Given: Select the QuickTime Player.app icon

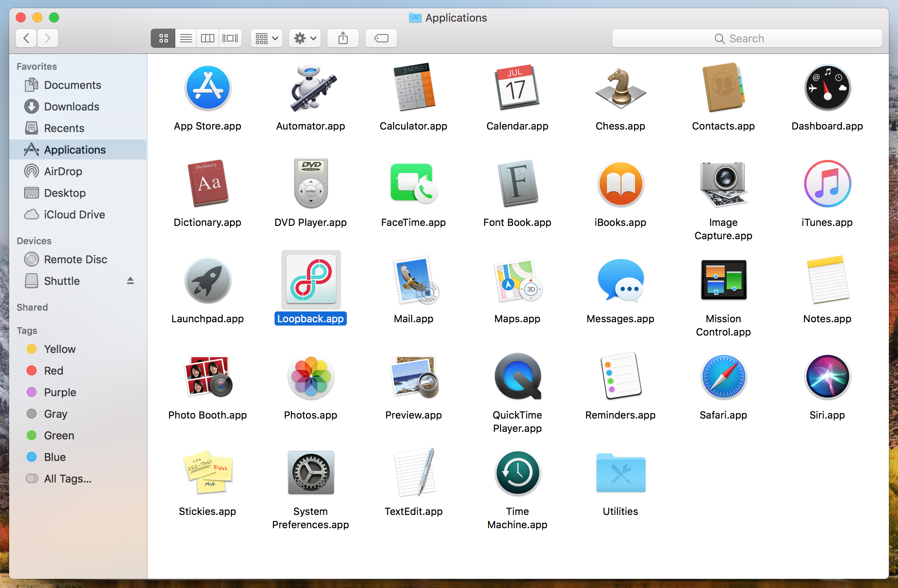Looking at the screenshot, I should pos(517,376).
